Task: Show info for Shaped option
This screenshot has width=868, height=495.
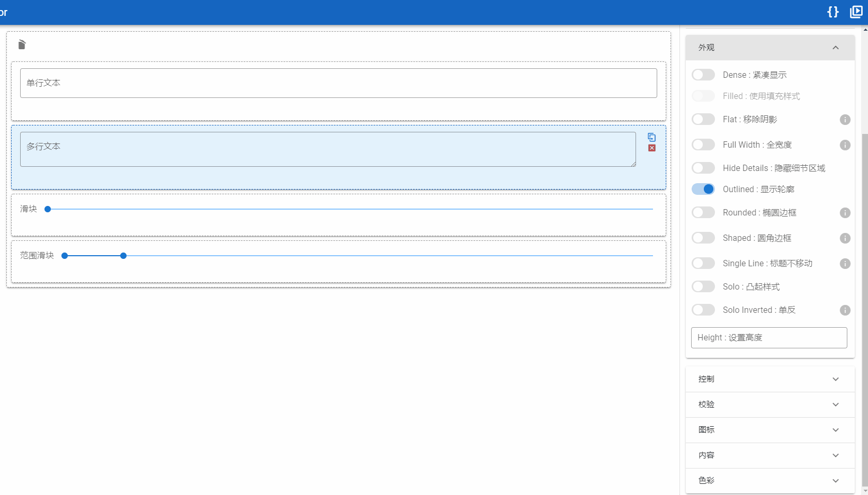Action: (845, 238)
